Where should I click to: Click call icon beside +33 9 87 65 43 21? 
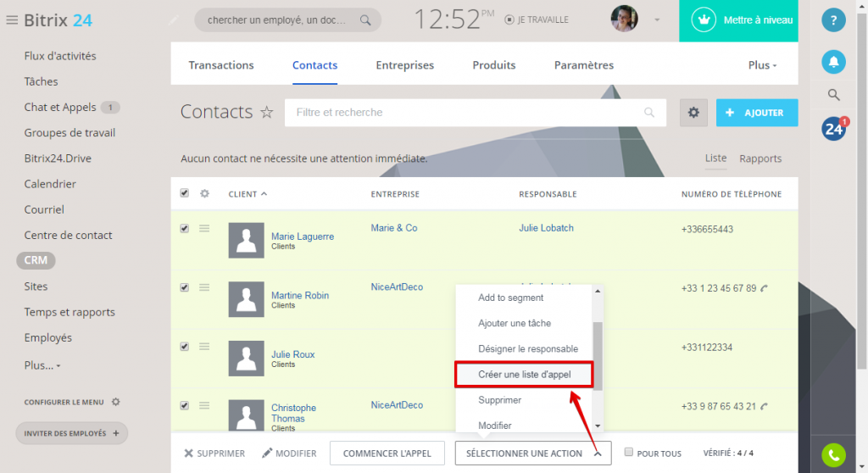click(x=764, y=407)
